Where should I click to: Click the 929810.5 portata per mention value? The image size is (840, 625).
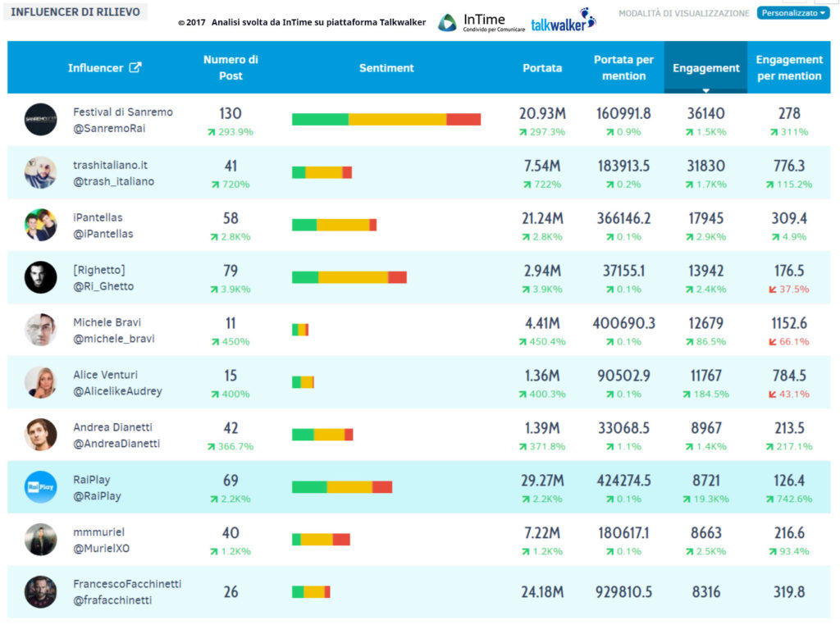coord(623,592)
